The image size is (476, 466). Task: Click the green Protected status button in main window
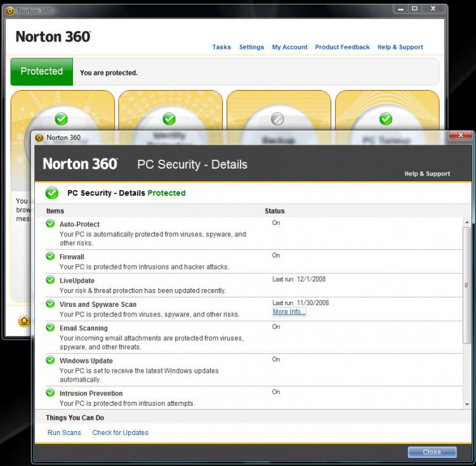click(42, 72)
